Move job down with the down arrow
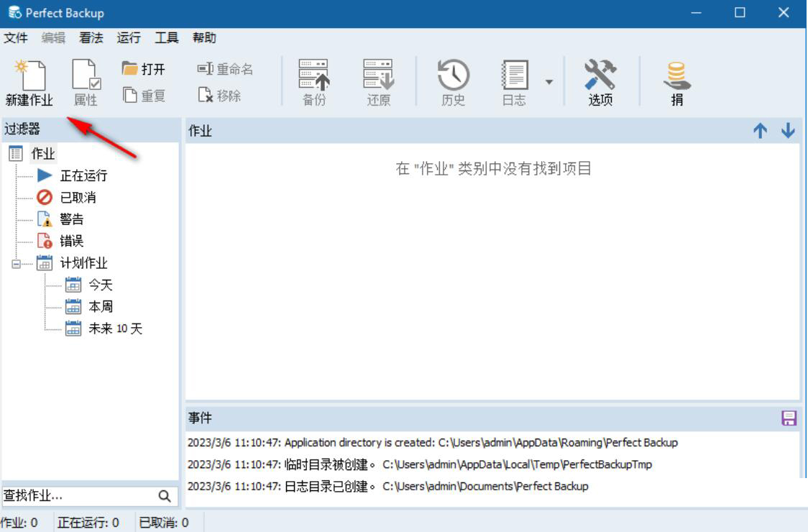 tap(788, 131)
